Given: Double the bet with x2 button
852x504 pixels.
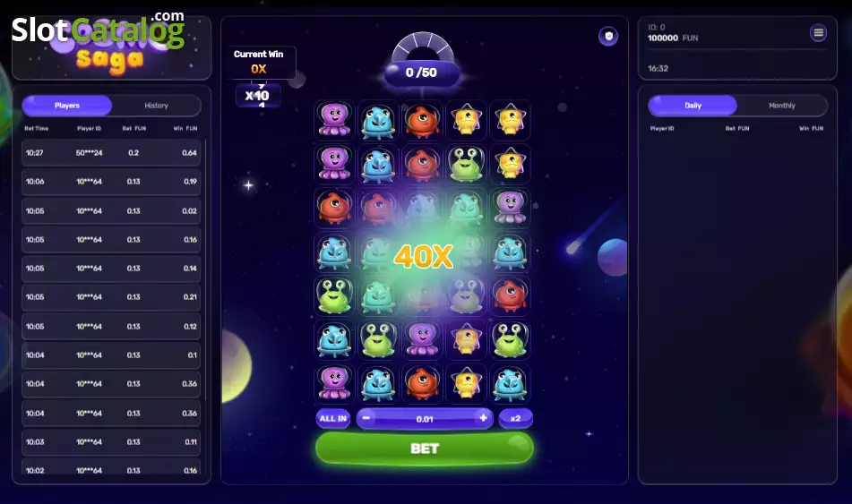Looking at the screenshot, I should point(516,418).
